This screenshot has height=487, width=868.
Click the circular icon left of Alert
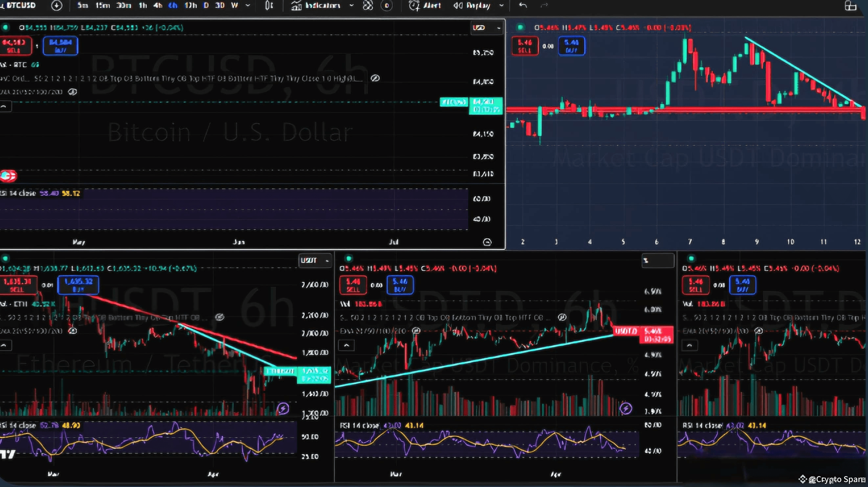click(387, 5)
